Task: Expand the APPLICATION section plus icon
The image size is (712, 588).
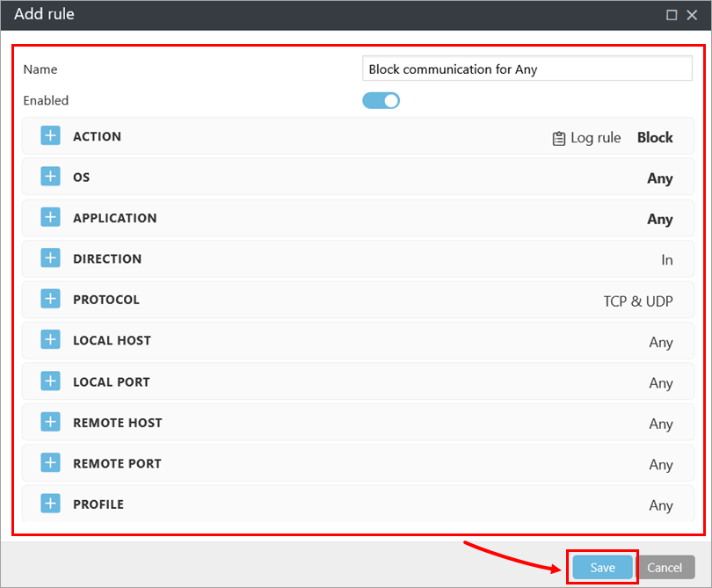Action: (51, 217)
